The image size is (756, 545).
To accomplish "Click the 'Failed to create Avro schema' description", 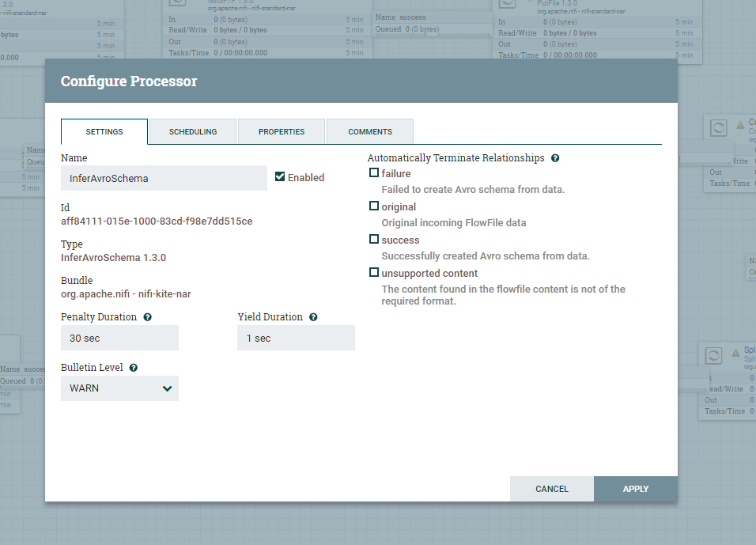I will (x=473, y=190).
